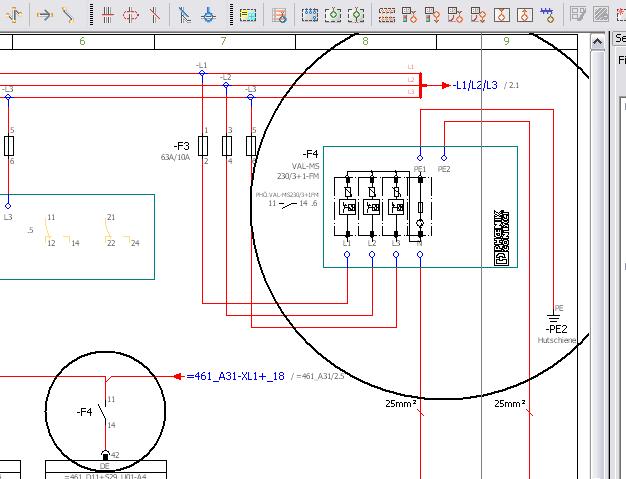
Task: Select the blue busbar connection point tool
Action: (208, 15)
